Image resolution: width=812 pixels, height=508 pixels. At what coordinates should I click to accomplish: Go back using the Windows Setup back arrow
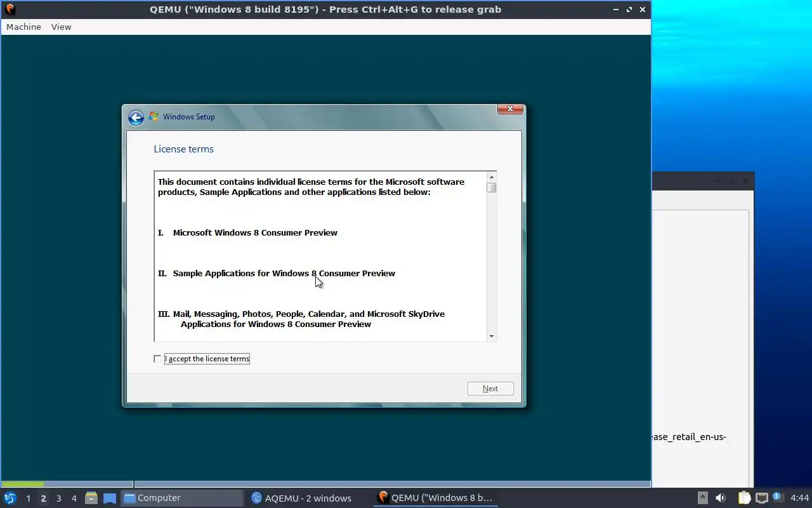pos(136,117)
